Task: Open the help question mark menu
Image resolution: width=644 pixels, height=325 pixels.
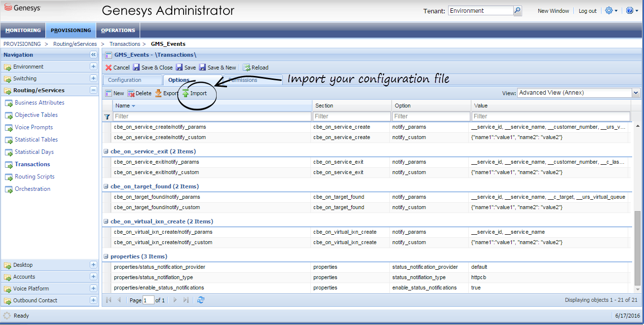Action: tap(631, 10)
